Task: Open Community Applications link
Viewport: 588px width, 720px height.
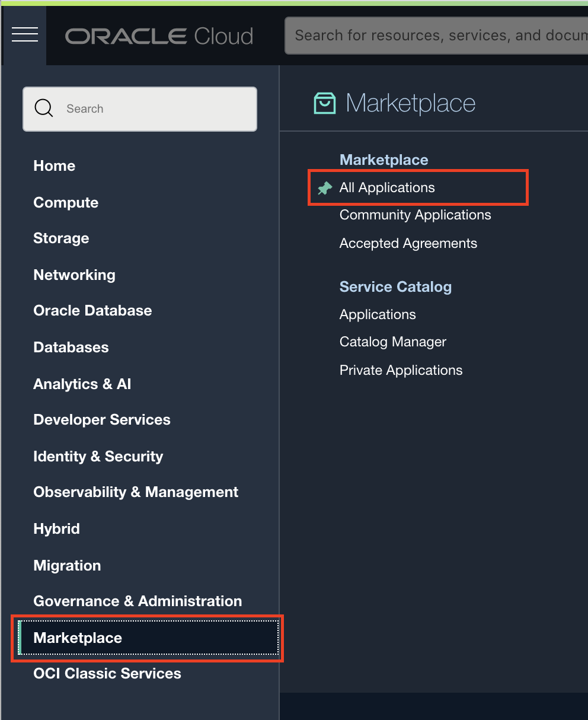Action: click(415, 215)
